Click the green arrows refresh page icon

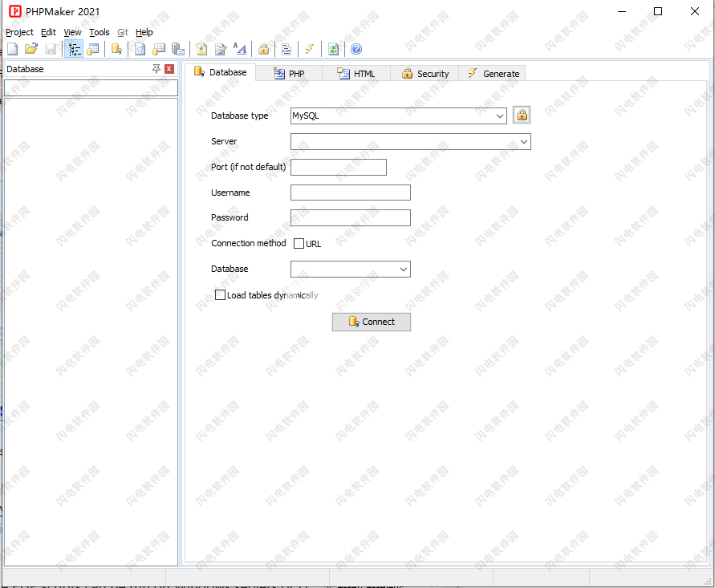333,49
